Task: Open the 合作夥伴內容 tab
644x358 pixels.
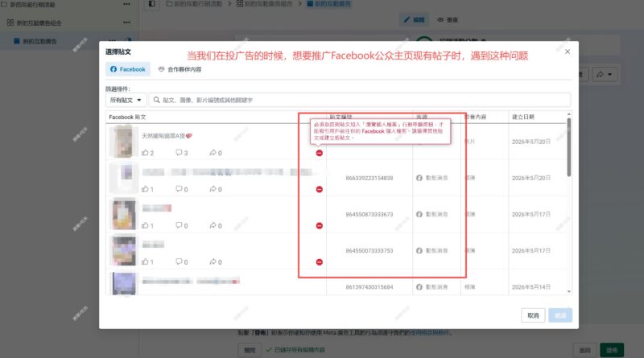Action: [x=180, y=69]
